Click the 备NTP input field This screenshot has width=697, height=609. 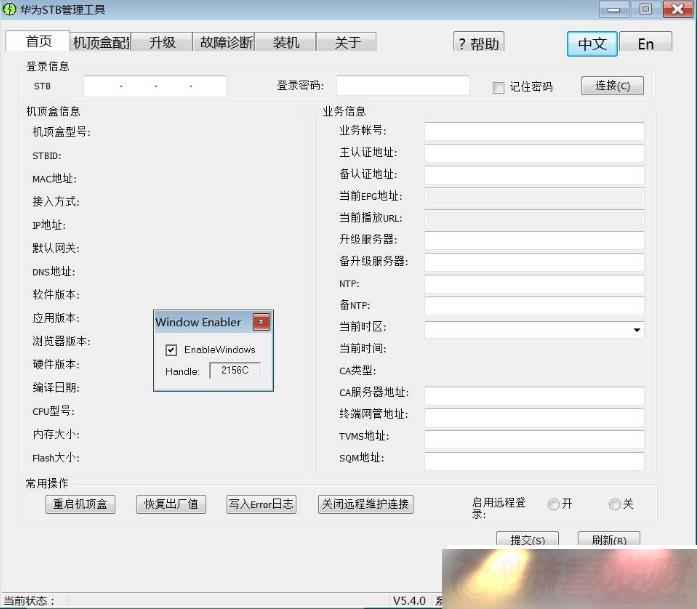534,306
